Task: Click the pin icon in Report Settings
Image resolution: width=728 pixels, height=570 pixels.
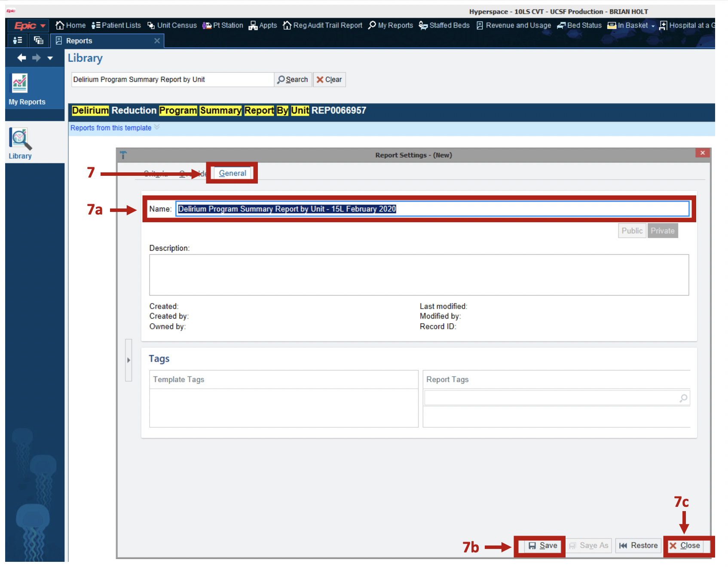Action: coord(123,155)
